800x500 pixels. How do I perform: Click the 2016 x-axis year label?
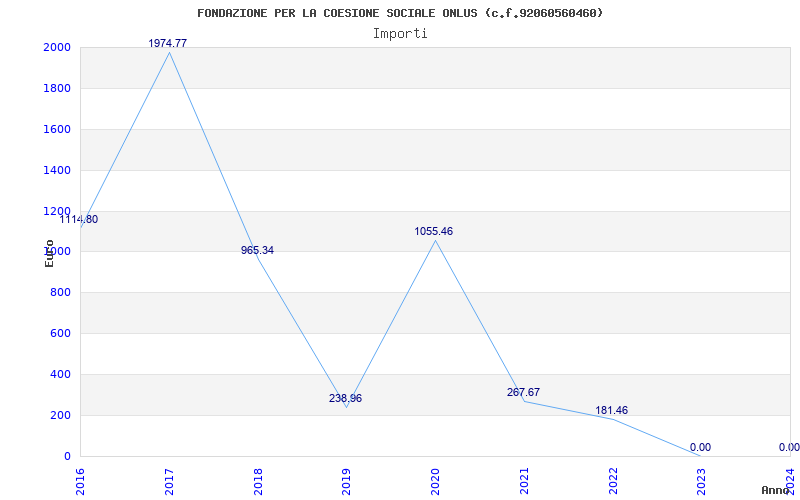point(80,482)
